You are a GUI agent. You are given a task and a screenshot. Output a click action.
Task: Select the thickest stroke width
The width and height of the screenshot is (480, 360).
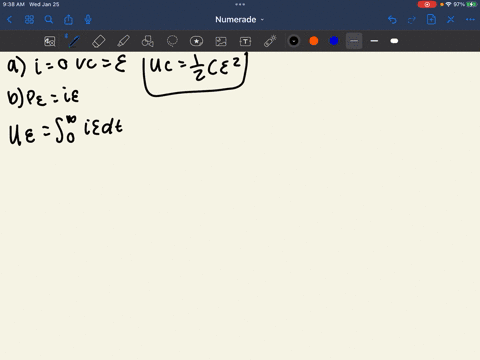pyautogui.click(x=394, y=41)
